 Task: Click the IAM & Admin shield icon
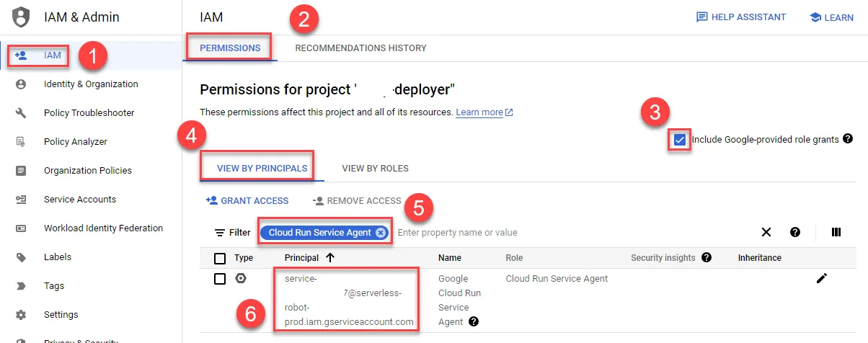21,17
